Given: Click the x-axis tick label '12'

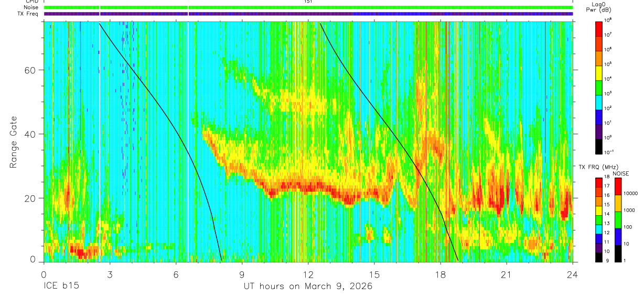Looking at the screenshot, I should 308,274.
